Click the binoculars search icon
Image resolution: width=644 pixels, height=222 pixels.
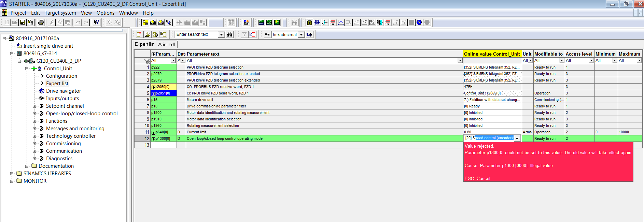coord(230,34)
